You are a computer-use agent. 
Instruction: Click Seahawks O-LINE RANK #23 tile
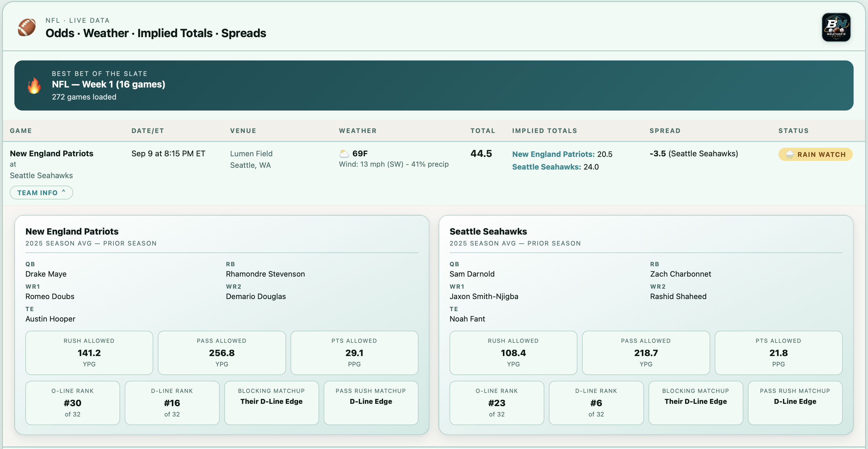click(497, 403)
